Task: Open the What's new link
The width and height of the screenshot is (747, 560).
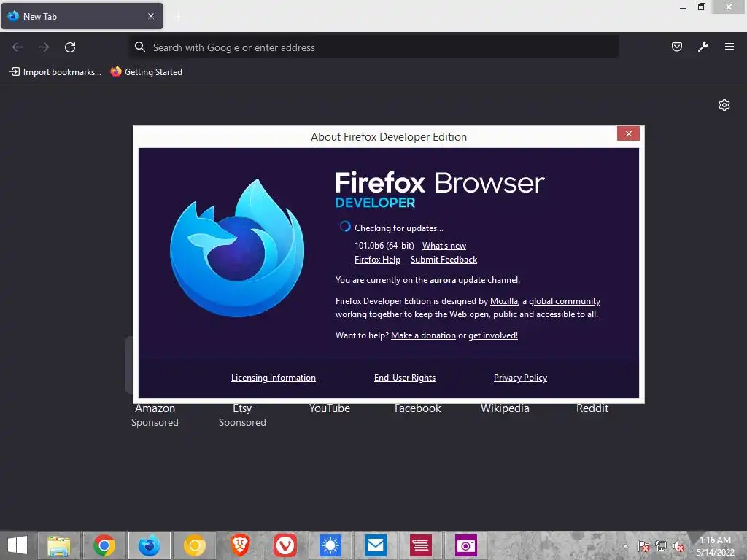Action: pyautogui.click(x=444, y=246)
